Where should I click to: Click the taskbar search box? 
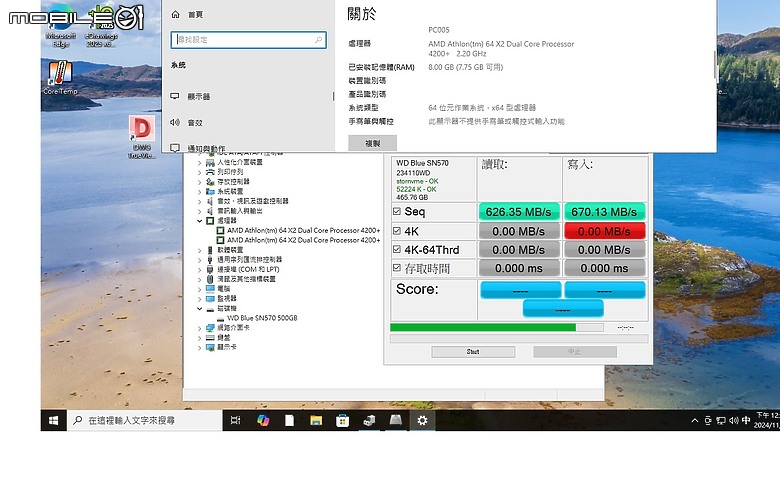click(144, 421)
